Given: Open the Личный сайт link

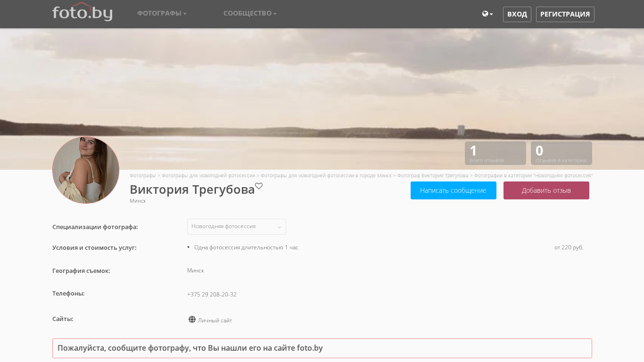Looking at the screenshot, I should click(x=215, y=321).
